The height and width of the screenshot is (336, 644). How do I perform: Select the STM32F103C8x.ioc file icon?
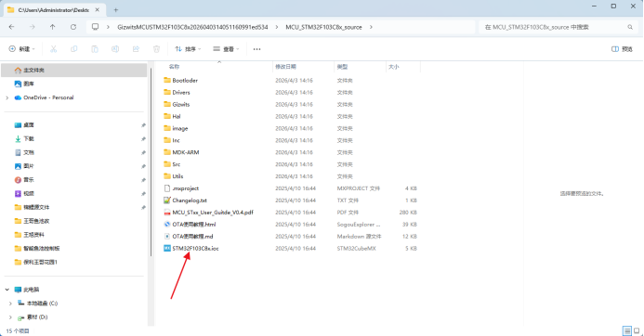tap(167, 248)
